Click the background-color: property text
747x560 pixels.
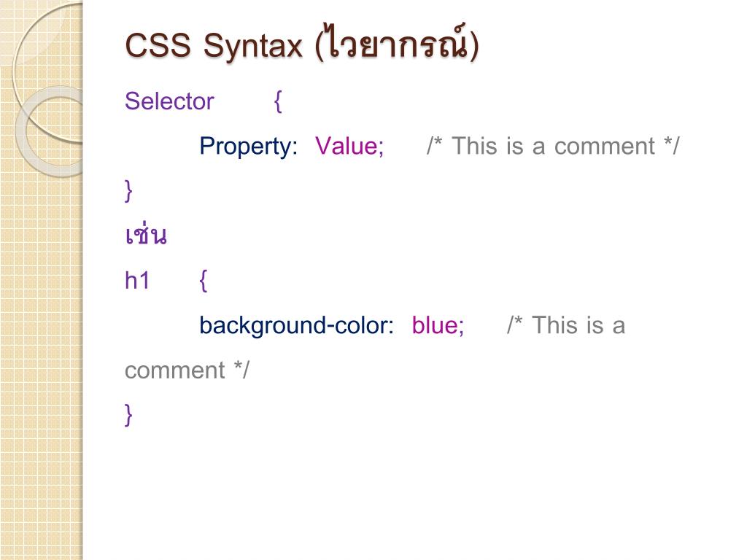coord(296,326)
